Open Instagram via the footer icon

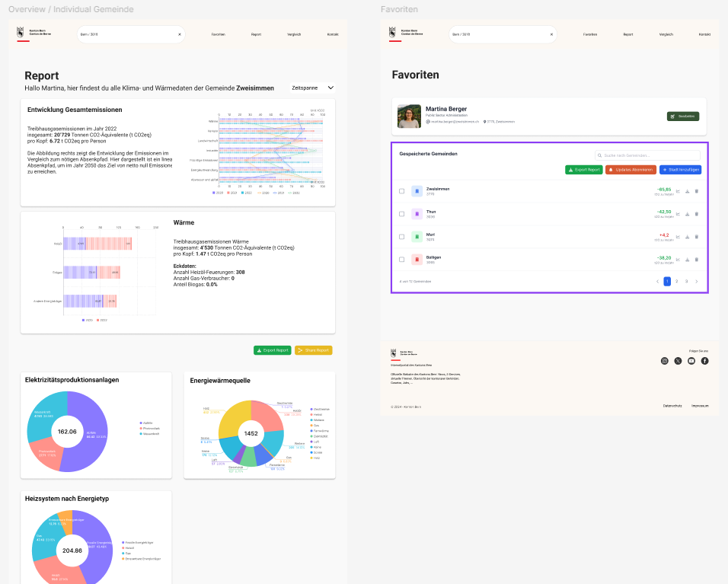point(665,361)
